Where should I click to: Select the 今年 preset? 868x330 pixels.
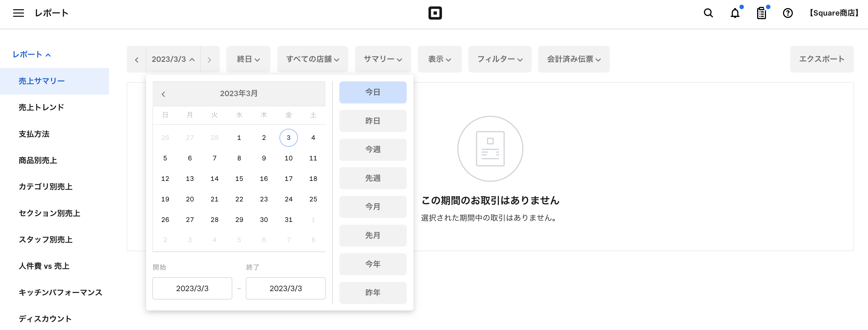tap(373, 264)
